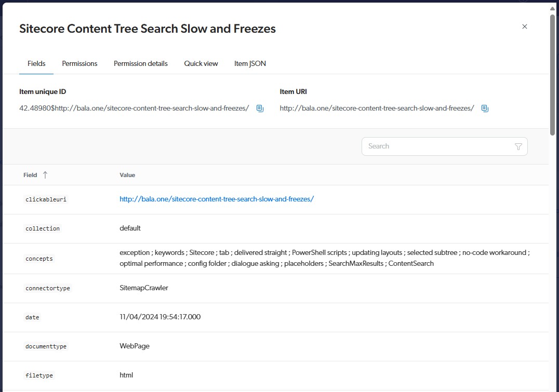Select the html filetype value

point(126,375)
